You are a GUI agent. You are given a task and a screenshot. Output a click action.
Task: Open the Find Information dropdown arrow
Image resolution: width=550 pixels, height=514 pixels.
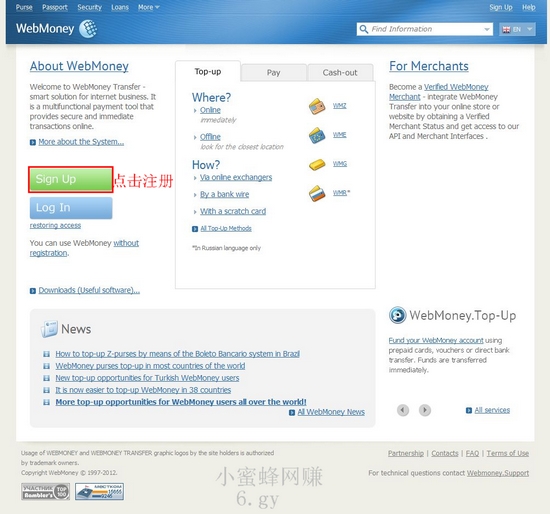[487, 29]
